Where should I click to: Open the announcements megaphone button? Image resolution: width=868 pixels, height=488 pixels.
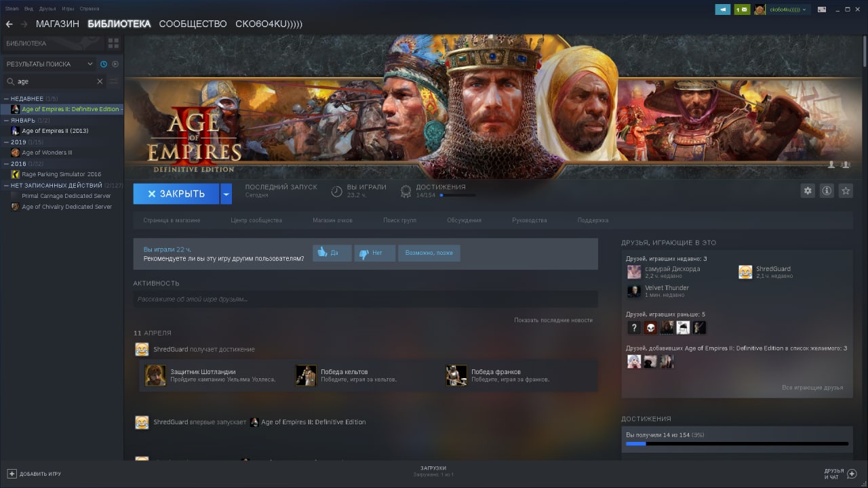[724, 9]
